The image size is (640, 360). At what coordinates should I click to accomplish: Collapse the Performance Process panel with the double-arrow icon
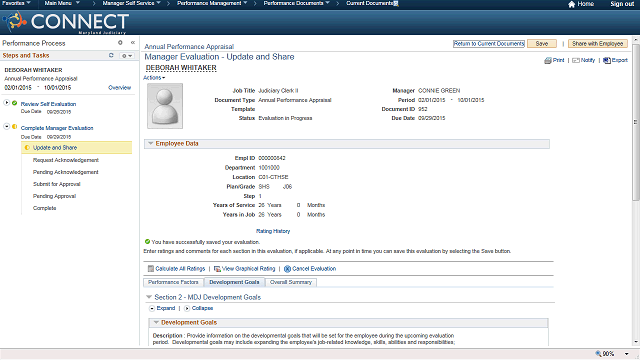133,42
